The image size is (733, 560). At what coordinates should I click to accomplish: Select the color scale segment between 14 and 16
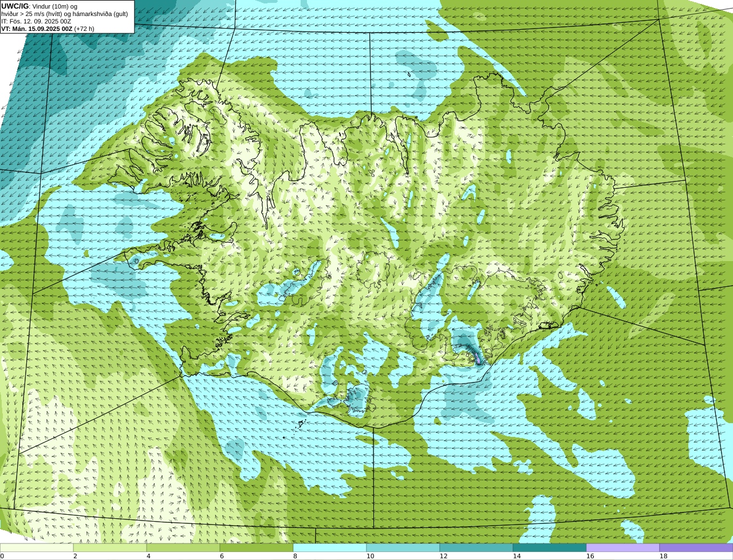(550, 548)
